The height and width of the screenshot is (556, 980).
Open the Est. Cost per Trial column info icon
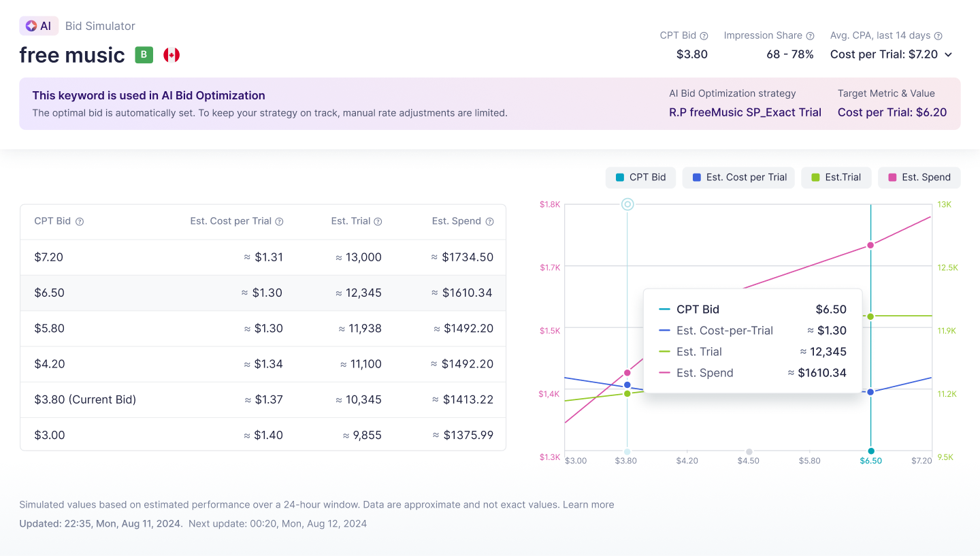279,221
